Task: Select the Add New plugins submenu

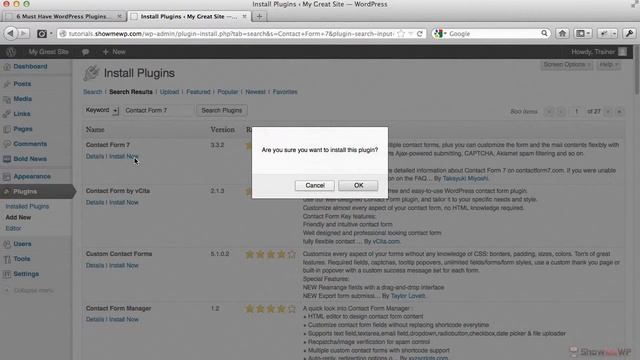Action: [18, 218]
